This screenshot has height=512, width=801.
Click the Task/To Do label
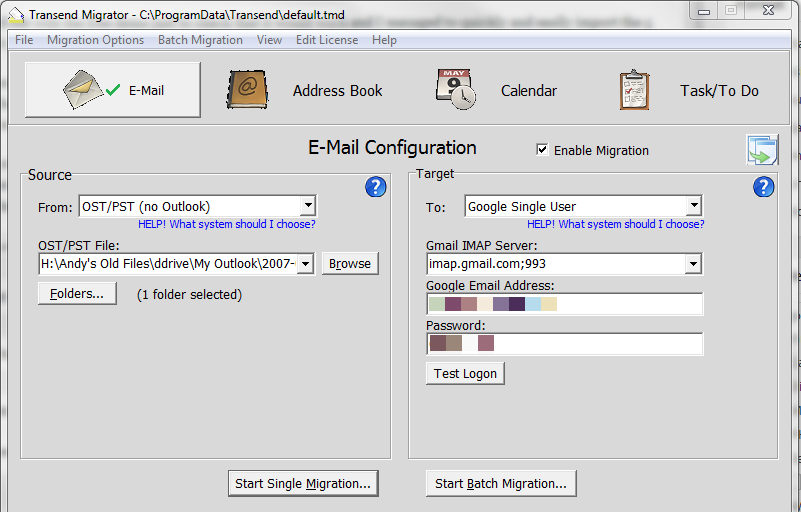click(719, 90)
